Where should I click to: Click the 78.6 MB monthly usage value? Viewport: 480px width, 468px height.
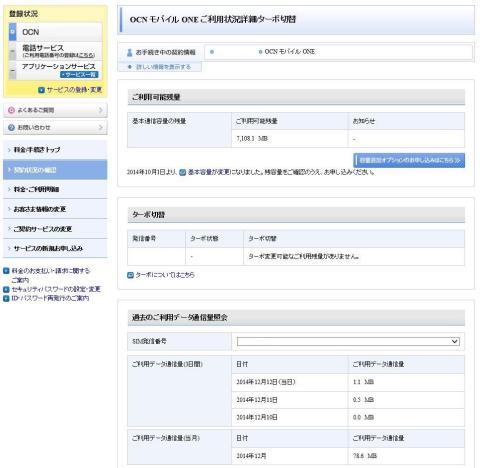point(365,456)
